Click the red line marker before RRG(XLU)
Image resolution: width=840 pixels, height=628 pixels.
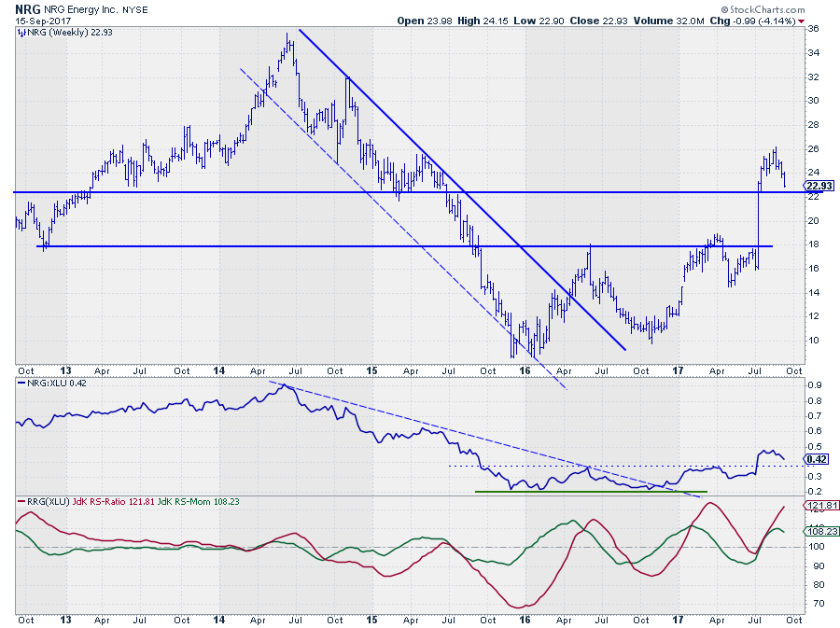tap(20, 503)
